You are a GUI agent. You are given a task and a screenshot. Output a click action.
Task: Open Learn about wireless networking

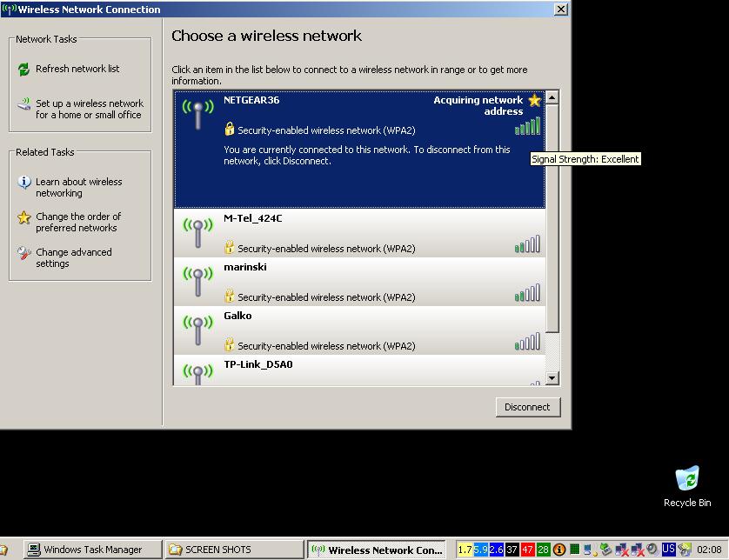pos(79,187)
